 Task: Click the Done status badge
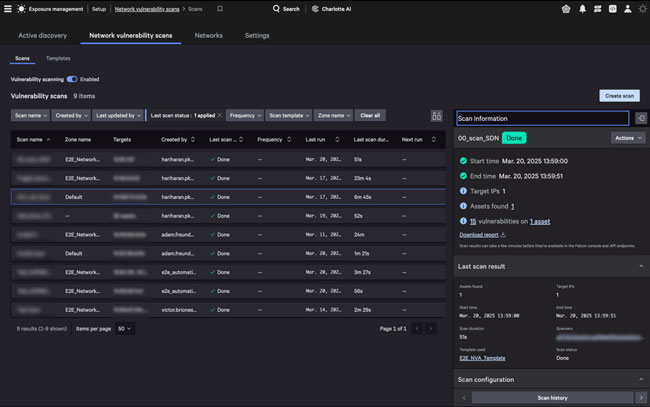pyautogui.click(x=514, y=138)
